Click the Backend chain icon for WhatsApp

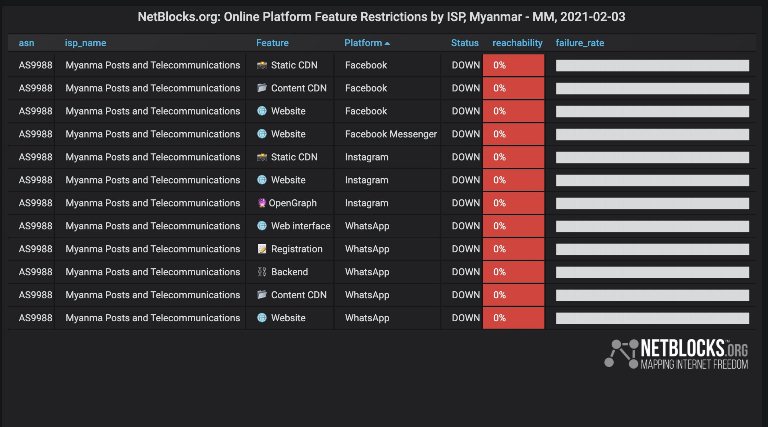tap(262, 272)
